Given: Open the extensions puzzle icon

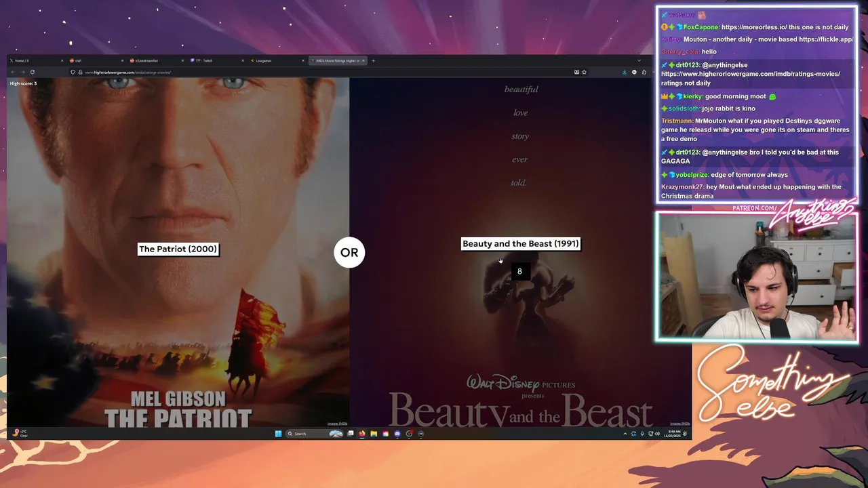Looking at the screenshot, I should [644, 72].
